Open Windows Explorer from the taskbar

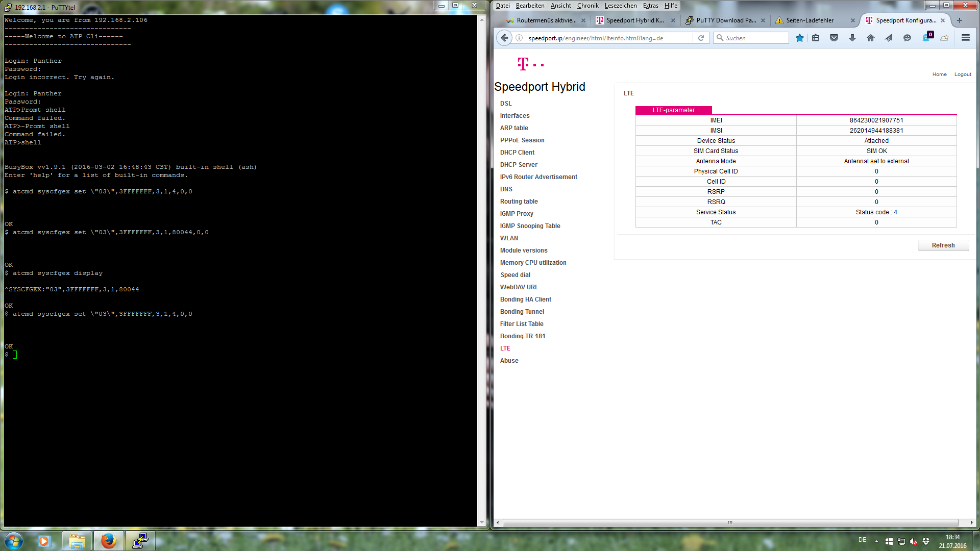pos(77,541)
